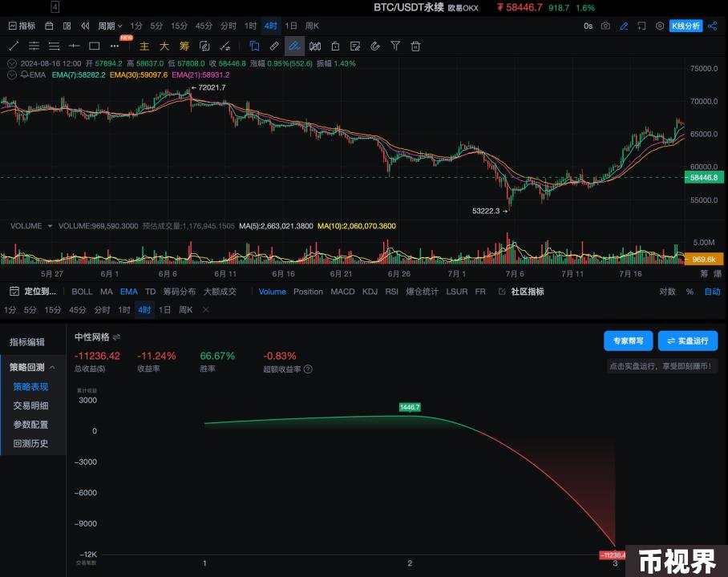Select the rectangle drawing tool
The height and width of the screenshot is (577, 728).
point(95,46)
